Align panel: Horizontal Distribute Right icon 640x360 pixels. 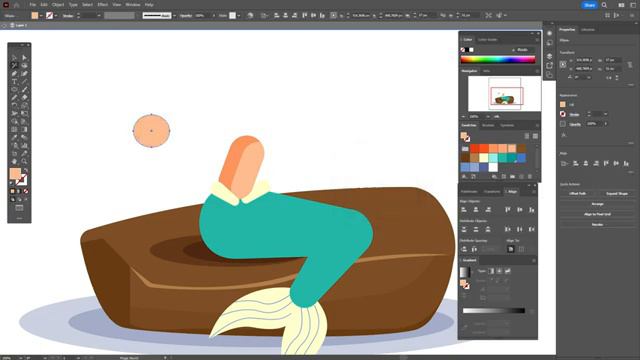[x=531, y=229]
